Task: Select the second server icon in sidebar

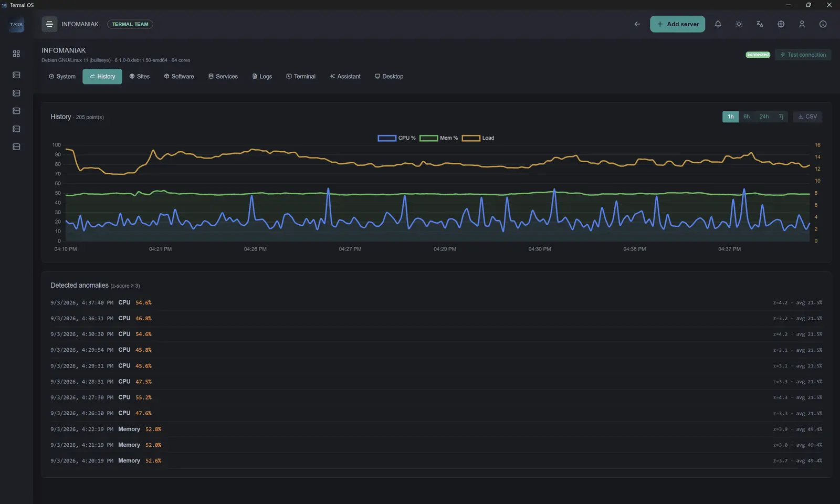Action: 16,93
